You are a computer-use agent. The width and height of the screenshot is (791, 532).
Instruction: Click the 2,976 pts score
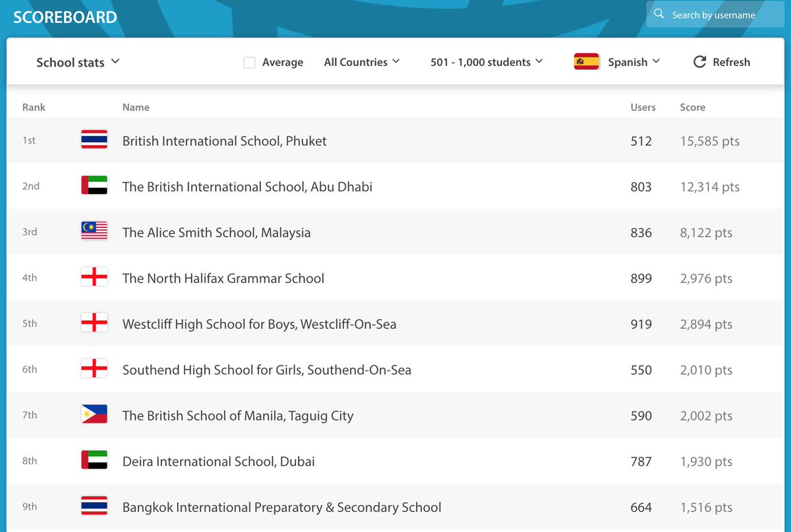706,278
